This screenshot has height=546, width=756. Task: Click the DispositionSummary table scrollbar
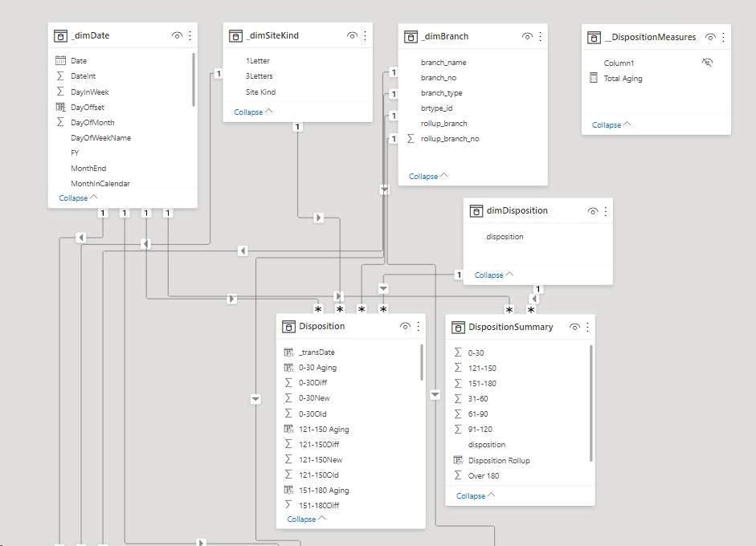click(591, 403)
